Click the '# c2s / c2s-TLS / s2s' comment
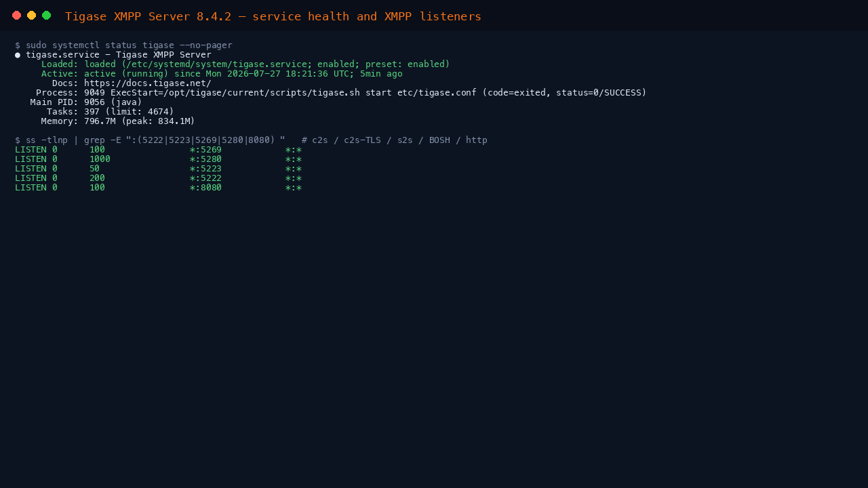Viewport: 868px width, 488px height. [395, 140]
